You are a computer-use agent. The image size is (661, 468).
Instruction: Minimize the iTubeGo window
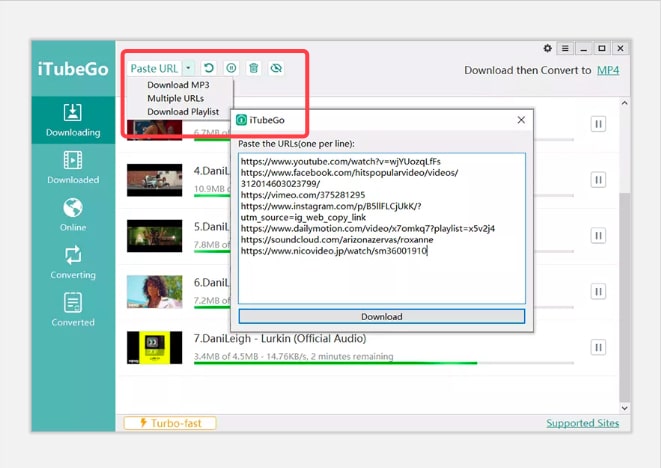(583, 48)
